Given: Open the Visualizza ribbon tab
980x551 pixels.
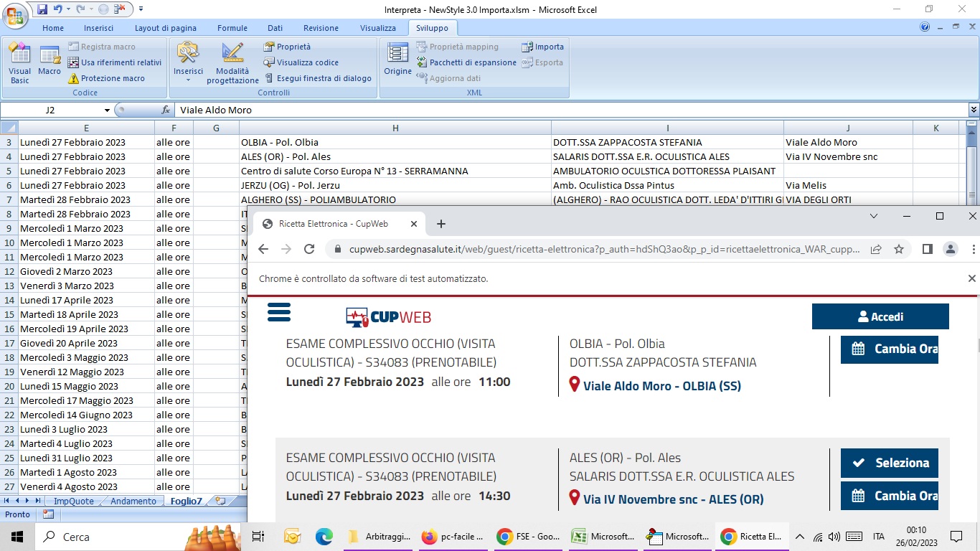Looking at the screenshot, I should (x=378, y=28).
